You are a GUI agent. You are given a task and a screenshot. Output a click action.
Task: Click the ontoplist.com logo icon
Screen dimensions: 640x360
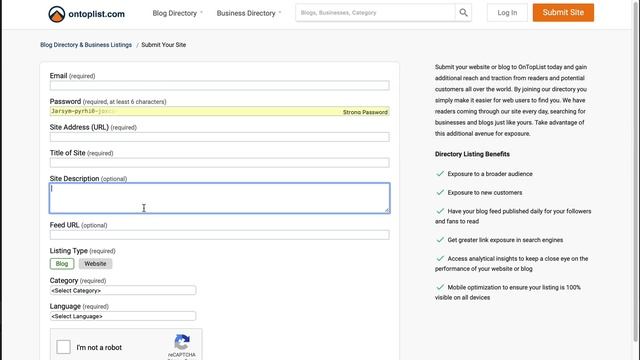(57, 14)
